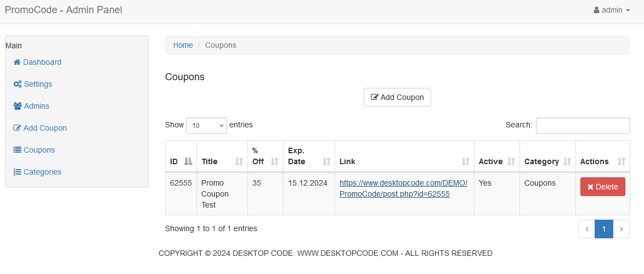Open the Show entries count dropdown

(206, 126)
